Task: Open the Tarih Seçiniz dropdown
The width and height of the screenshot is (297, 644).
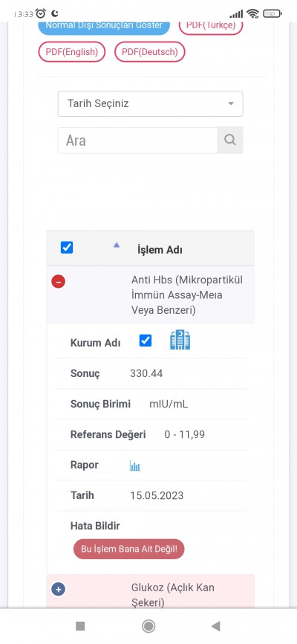Action: point(150,103)
